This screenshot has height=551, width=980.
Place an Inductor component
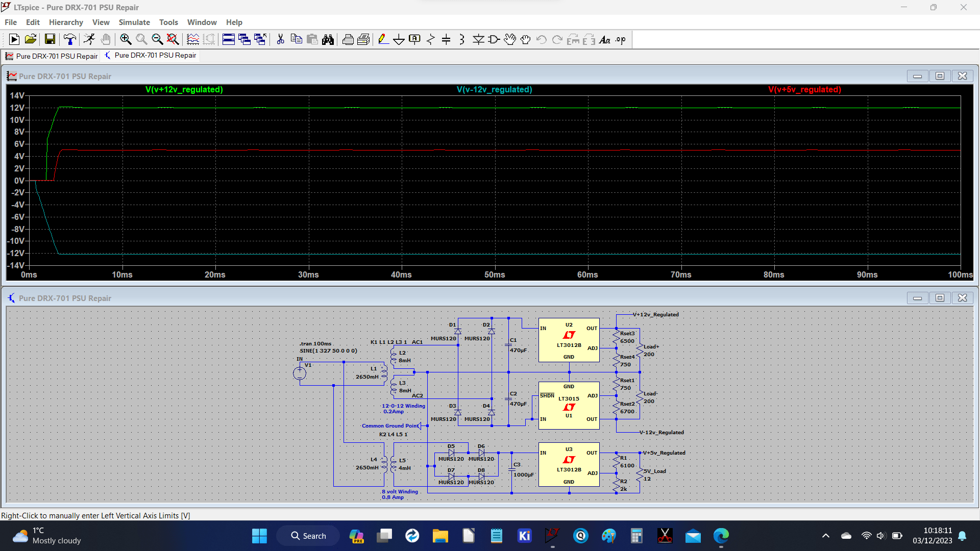(x=462, y=39)
